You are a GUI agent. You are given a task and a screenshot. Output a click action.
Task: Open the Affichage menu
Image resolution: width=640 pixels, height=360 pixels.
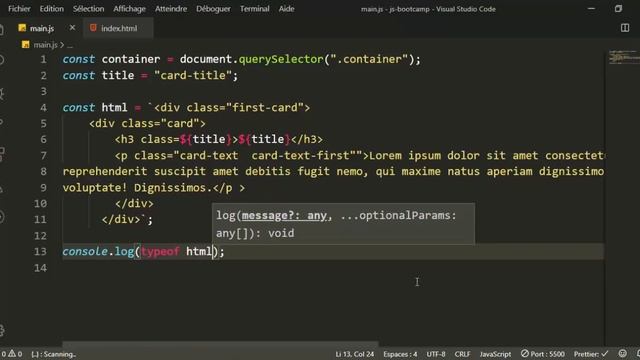click(129, 9)
